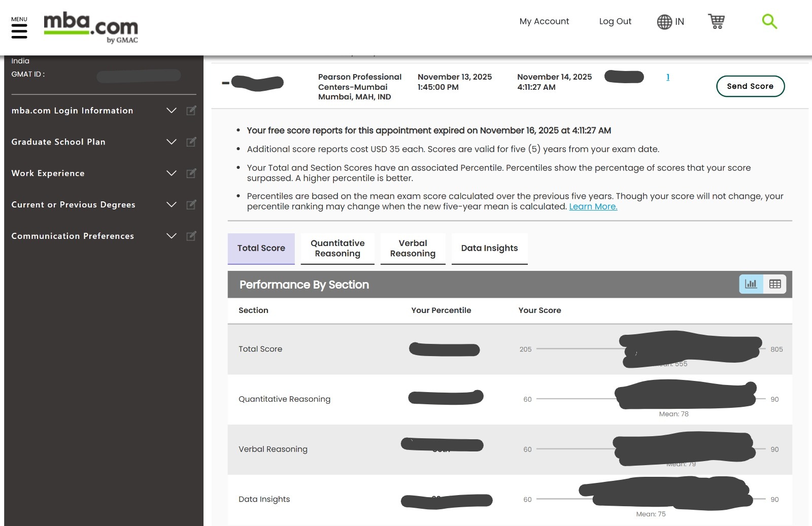
Task: Click edit icon for Communication Preferences
Action: 191,236
